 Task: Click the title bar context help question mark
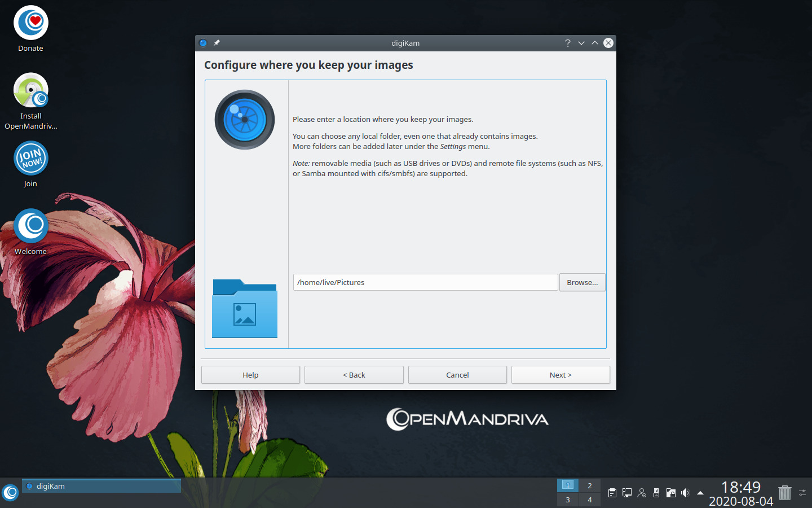[568, 43]
